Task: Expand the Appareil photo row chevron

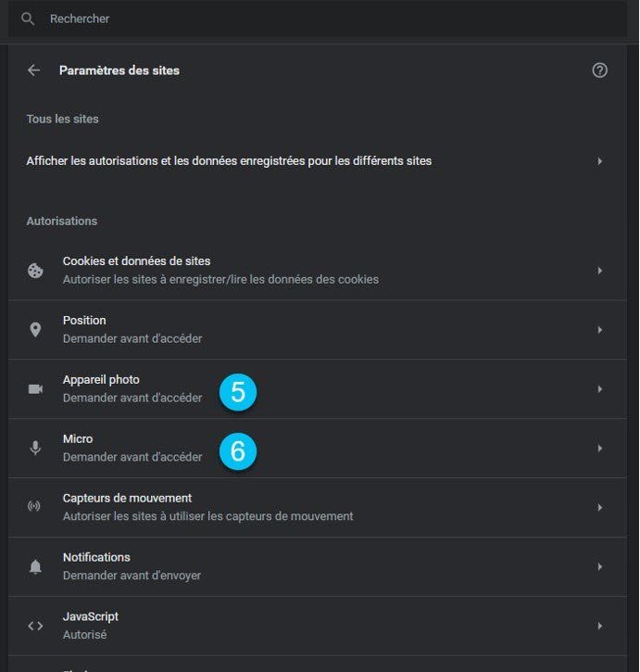Action: 600,388
